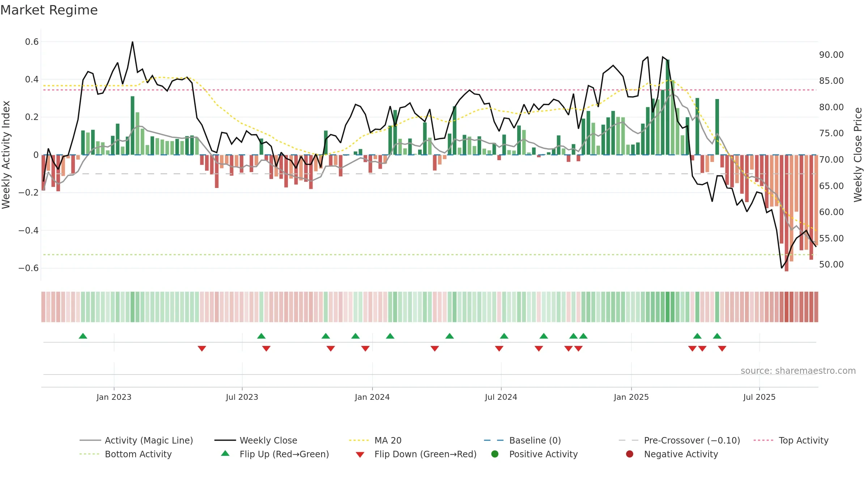Click the source: sharemaestro.com text
The width and height of the screenshot is (868, 488).
(798, 371)
